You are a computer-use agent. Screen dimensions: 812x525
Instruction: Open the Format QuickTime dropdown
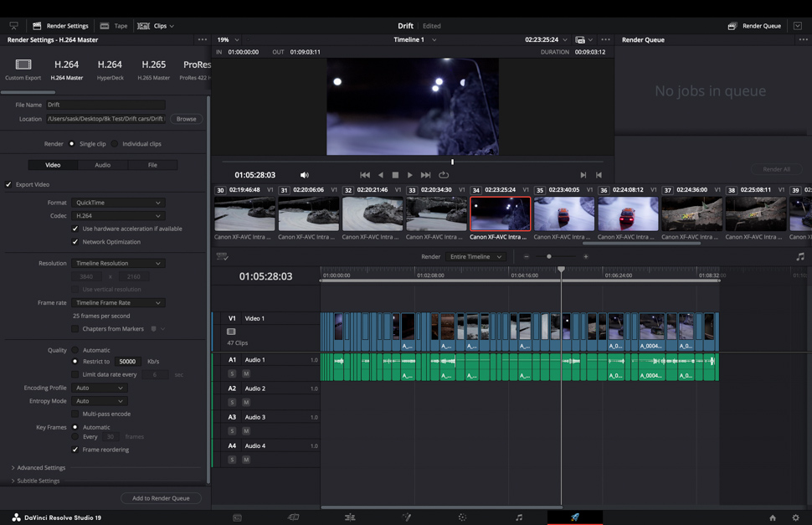[x=118, y=203]
